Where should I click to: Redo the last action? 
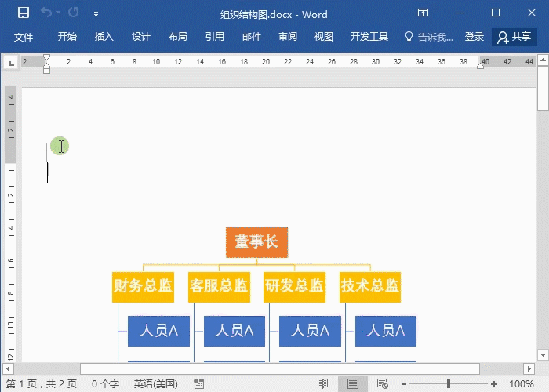click(x=74, y=13)
